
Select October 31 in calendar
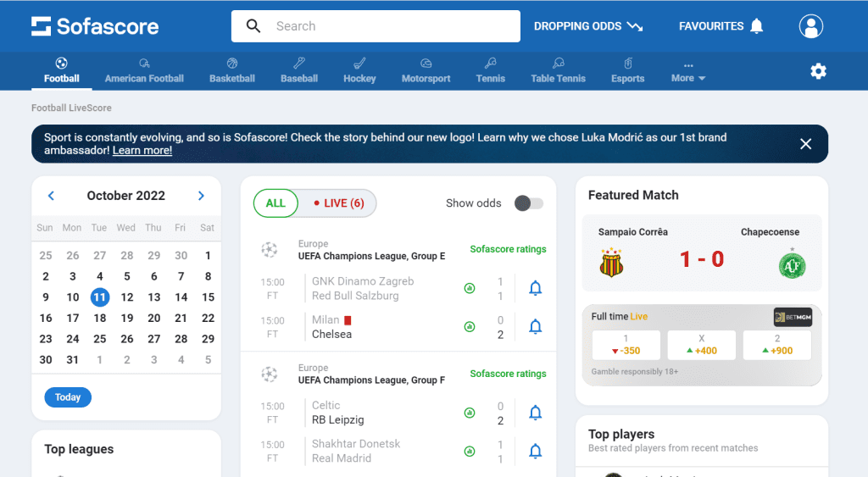coord(73,360)
